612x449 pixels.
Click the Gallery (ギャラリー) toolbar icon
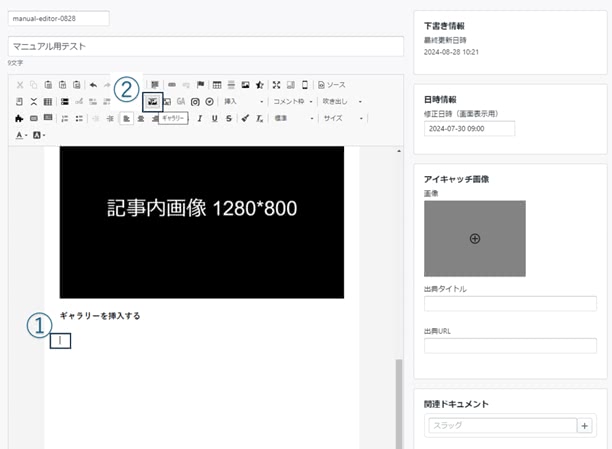click(153, 102)
